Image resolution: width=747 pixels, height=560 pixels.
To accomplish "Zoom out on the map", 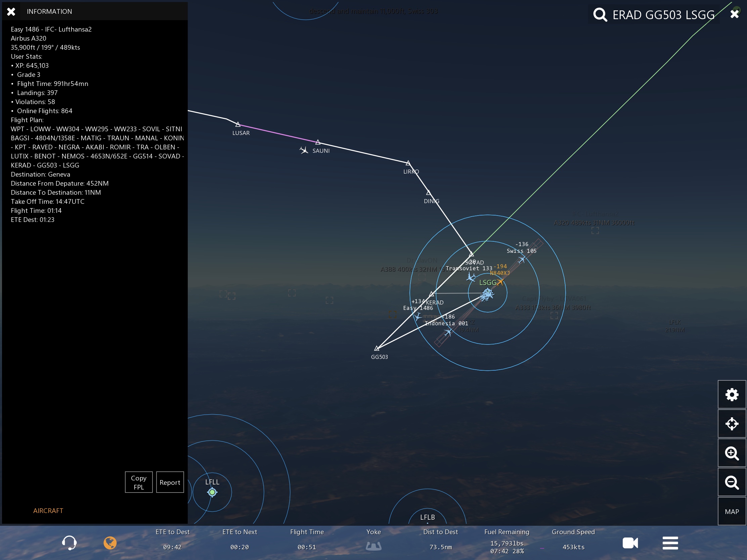I will tap(732, 482).
